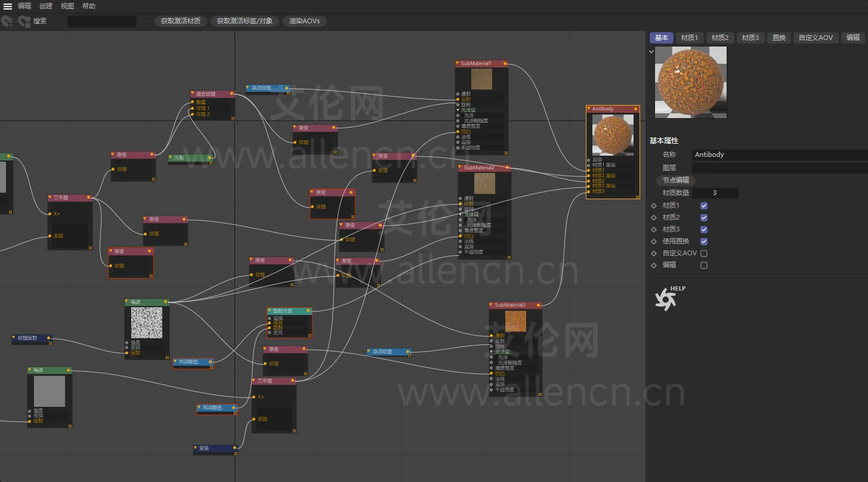This screenshot has width=868, height=482.
Task: Open the hamburger menu in the menu bar
Action: (8, 6)
